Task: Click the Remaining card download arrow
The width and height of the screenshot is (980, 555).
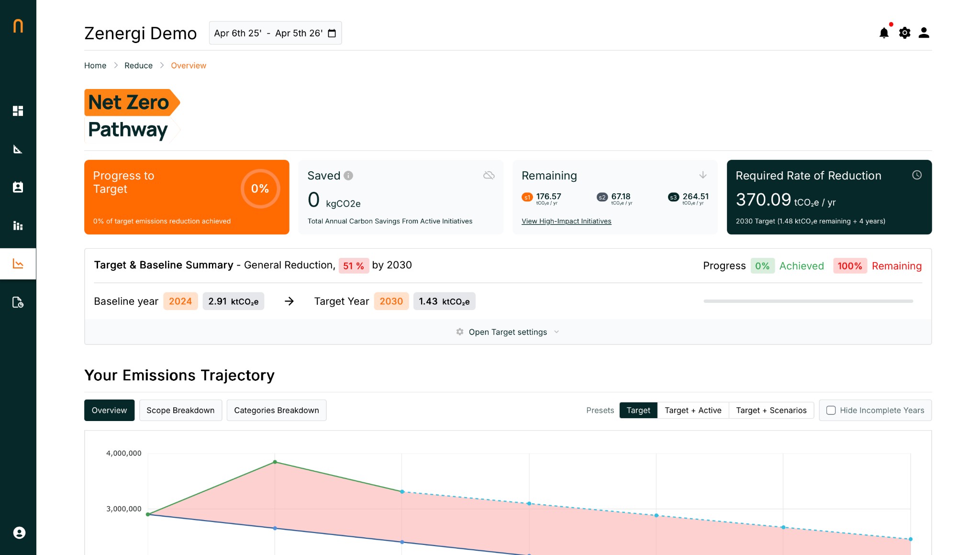Action: (x=702, y=175)
